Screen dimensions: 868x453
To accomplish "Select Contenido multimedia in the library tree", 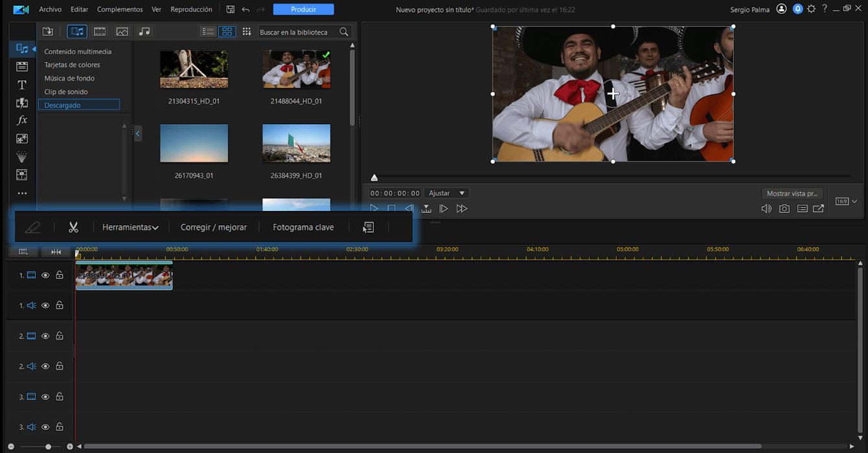I will coord(78,52).
